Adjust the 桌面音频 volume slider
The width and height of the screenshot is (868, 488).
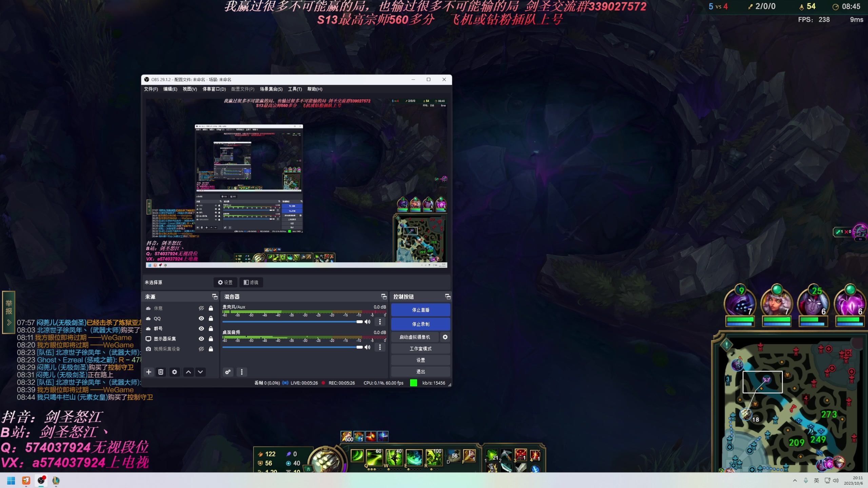tap(293, 347)
